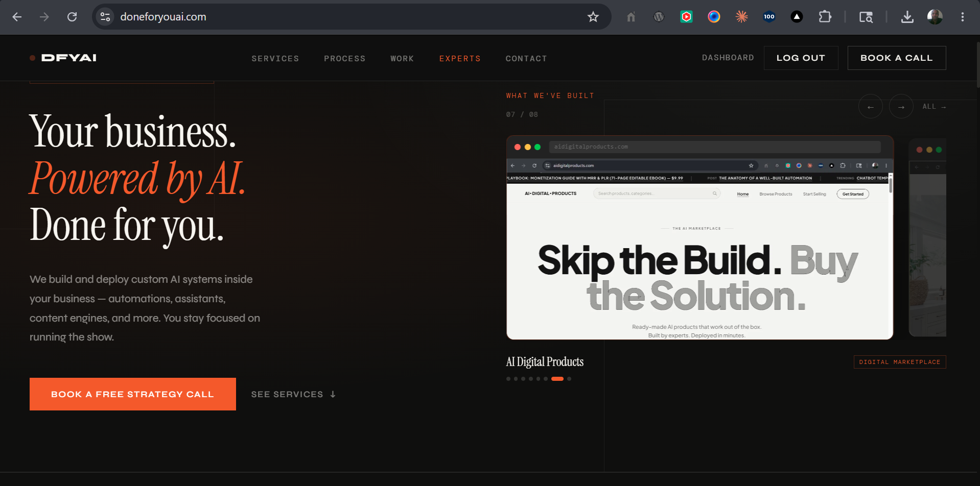This screenshot has height=486, width=980.
Task: Open the Contact nav item
Action: tap(526, 59)
